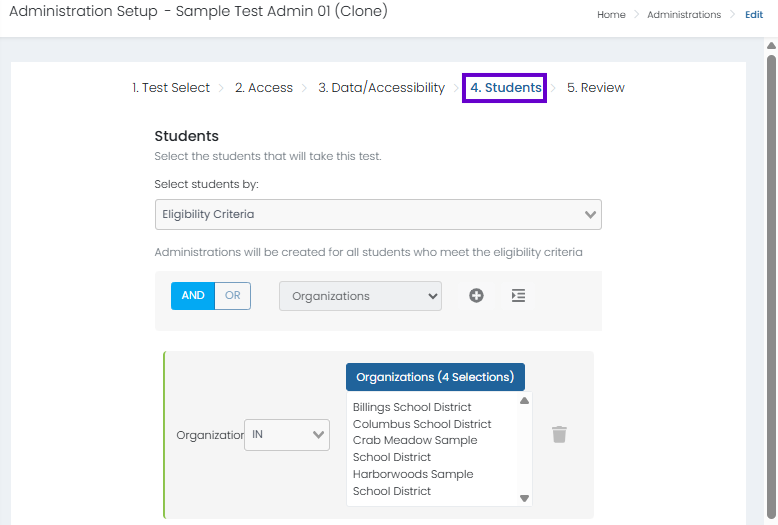Add a new criteria rule with plus icon
Image resolution: width=778 pixels, height=525 pixels.
[476, 296]
